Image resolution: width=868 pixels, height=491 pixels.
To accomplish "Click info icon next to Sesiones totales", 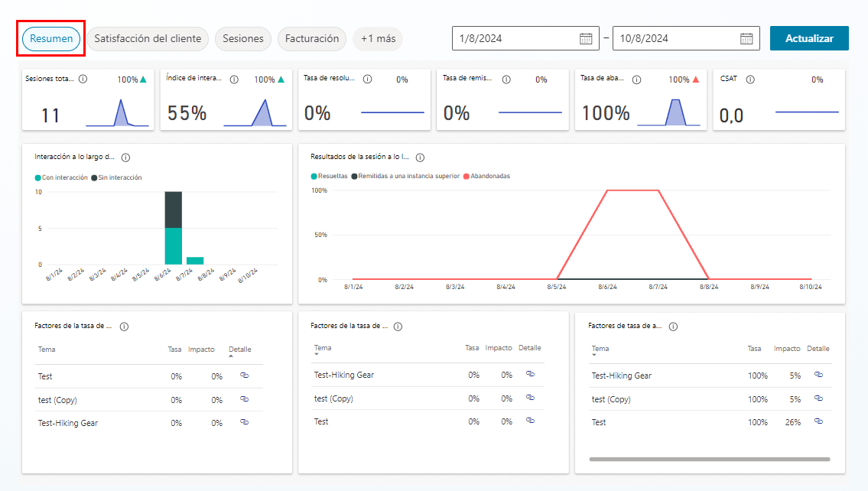I will point(83,79).
